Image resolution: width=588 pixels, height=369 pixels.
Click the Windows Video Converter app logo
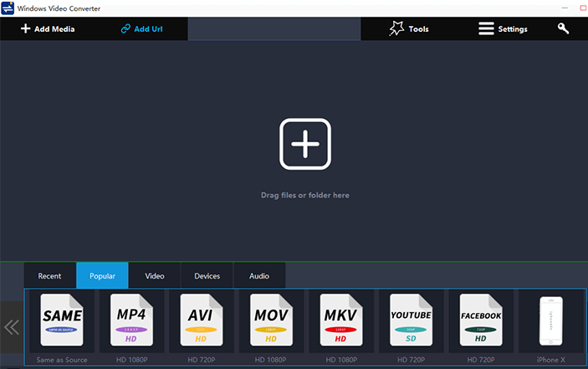(x=8, y=8)
